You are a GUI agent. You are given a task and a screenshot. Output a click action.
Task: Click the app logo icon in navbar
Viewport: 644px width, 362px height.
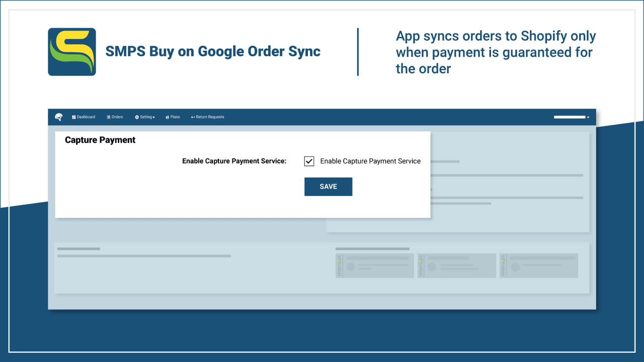tap(58, 117)
